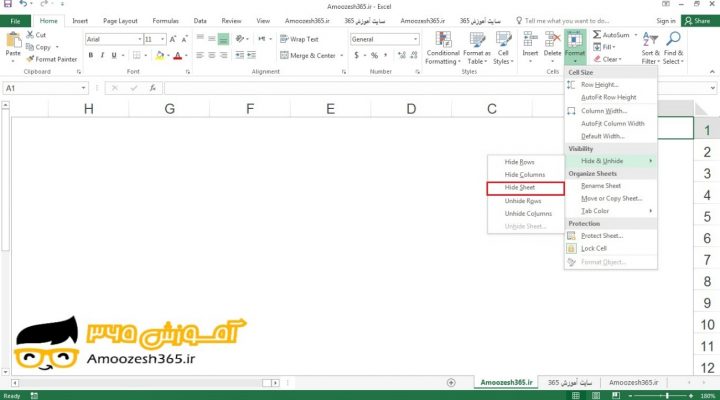Viewport: 720px width, 400px height.
Task: Apply Percent Style format
Action: tap(374, 56)
